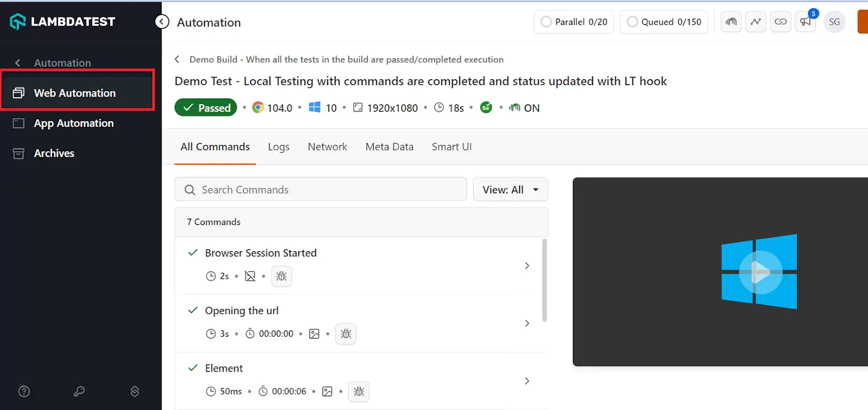The image size is (868, 410).
Task: Click the clock icon beside 18s duration
Action: pyautogui.click(x=439, y=107)
